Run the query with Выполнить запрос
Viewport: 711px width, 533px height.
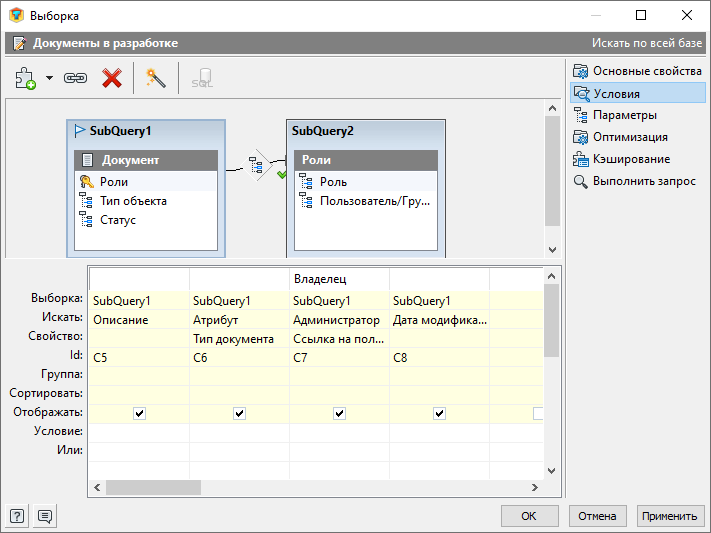point(643,181)
